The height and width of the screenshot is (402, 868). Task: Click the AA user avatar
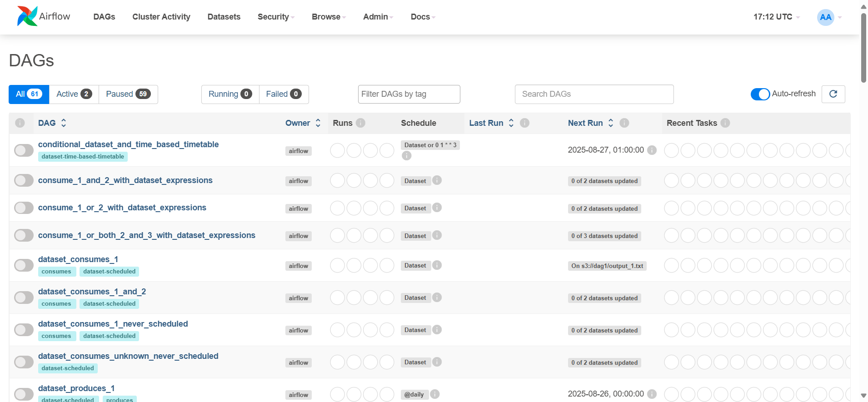pos(826,17)
